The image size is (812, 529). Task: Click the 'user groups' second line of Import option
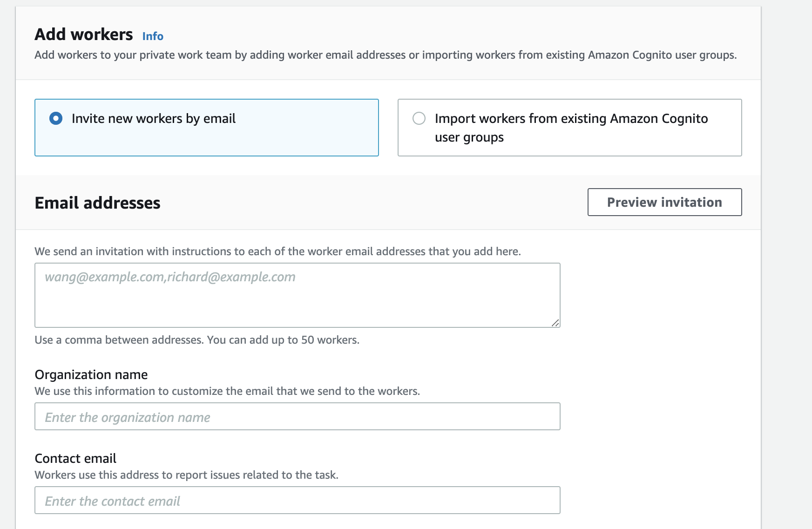[x=469, y=138]
